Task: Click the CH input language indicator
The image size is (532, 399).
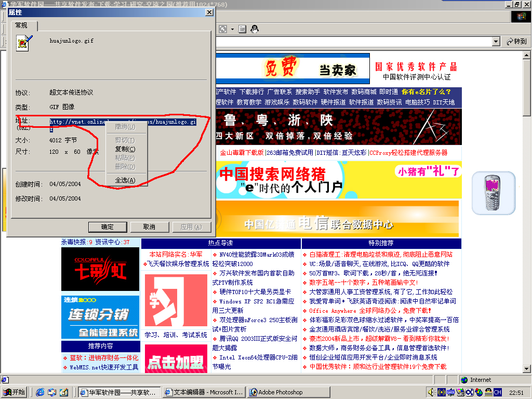Action: point(497,392)
